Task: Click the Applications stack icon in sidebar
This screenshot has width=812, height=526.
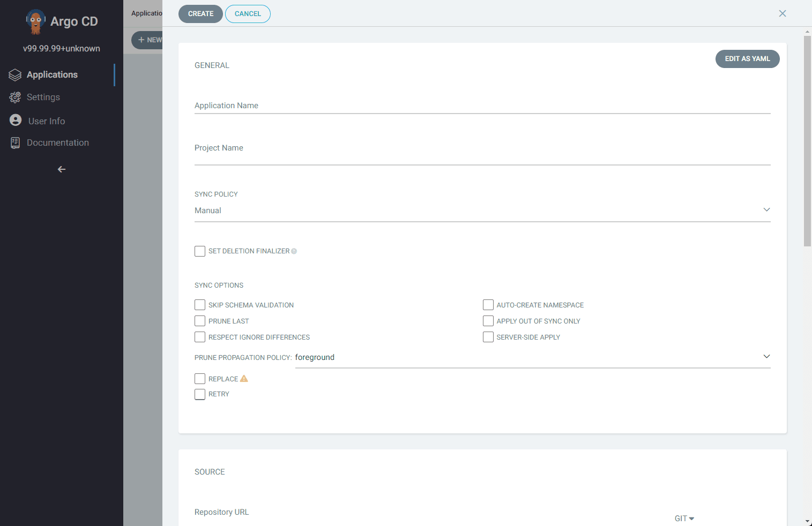Action: pyautogui.click(x=15, y=75)
